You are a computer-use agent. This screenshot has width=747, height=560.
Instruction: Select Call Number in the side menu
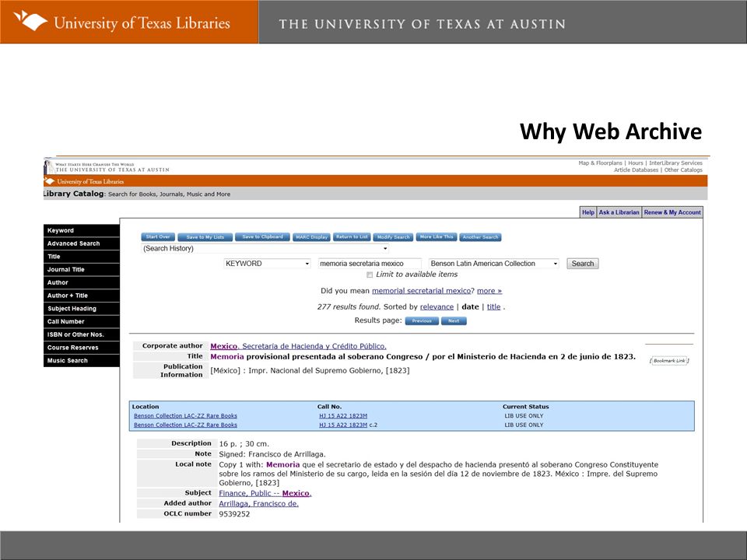[82, 321]
